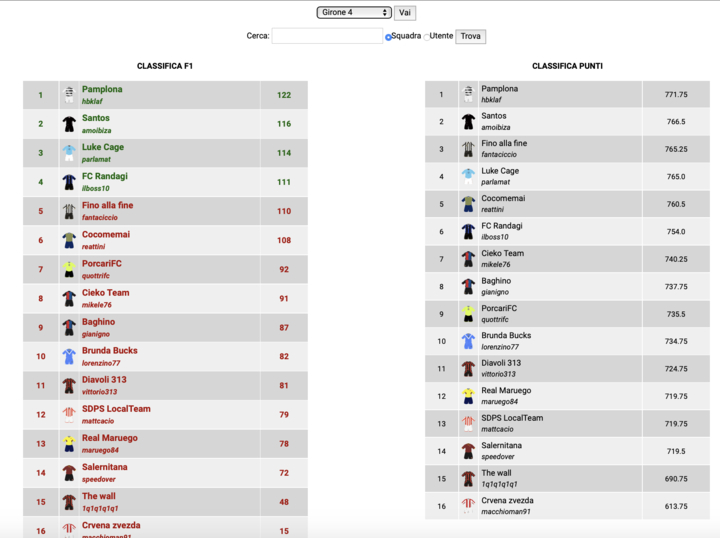Click Cieko Team jersey icon in F1 table

[x=68, y=298]
